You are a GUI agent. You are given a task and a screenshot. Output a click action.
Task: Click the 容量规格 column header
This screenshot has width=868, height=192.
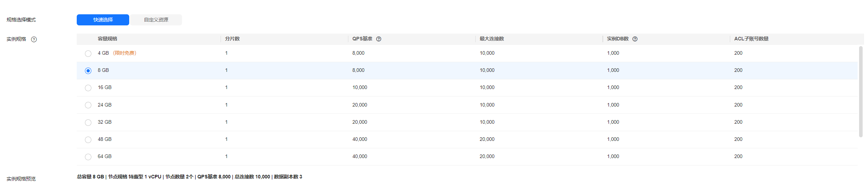[x=107, y=39]
